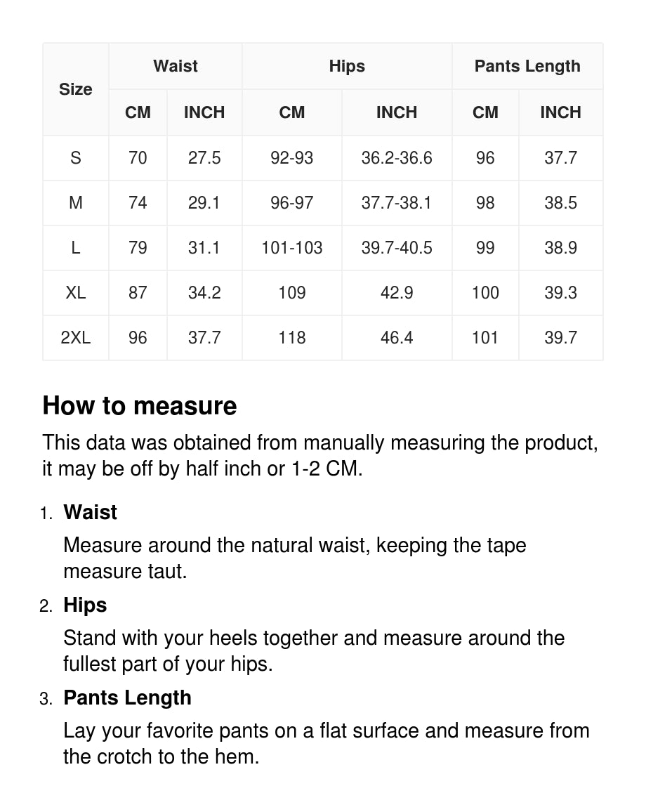Click the bold Hips instruction title
Image resolution: width=646 pixels, height=812 pixels.
[85, 605]
